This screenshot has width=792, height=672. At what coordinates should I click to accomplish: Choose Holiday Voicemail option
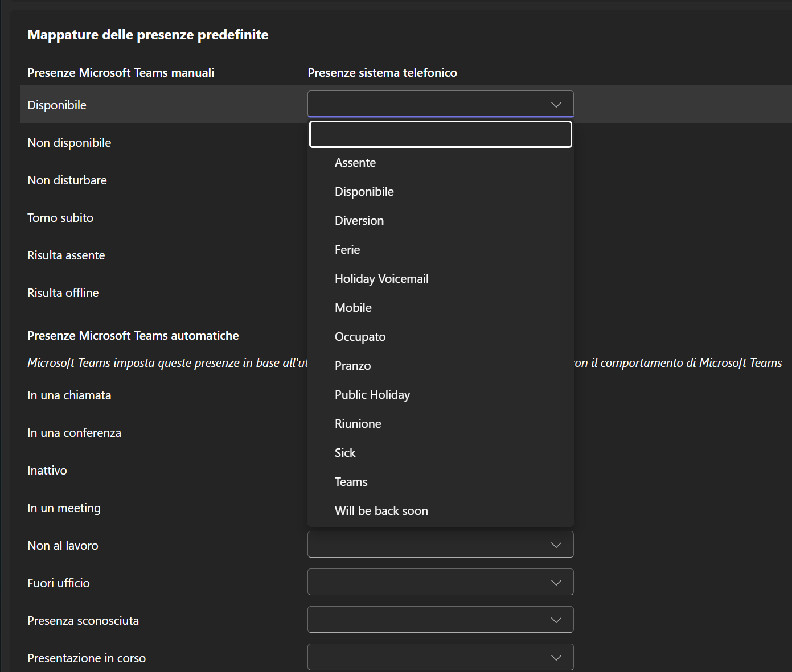click(381, 279)
